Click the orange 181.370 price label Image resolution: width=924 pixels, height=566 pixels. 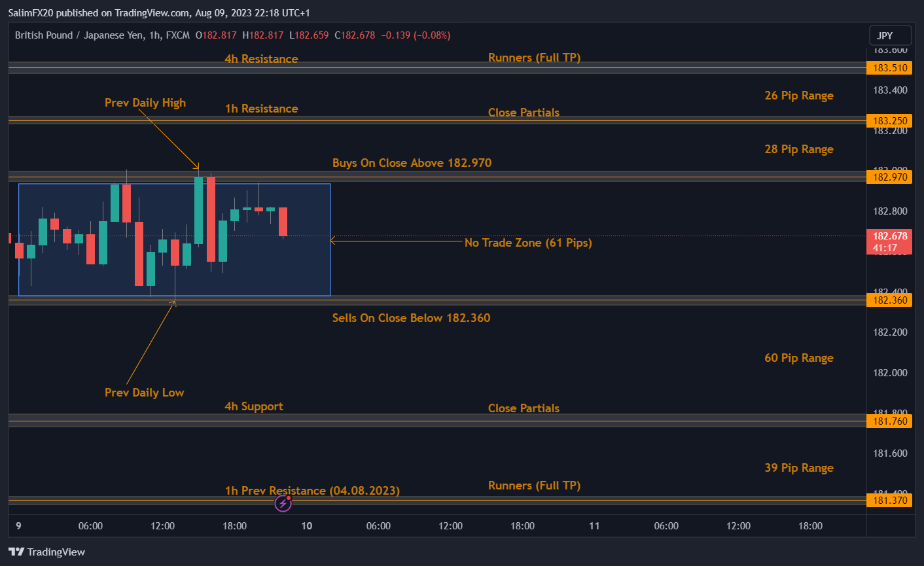pos(889,501)
